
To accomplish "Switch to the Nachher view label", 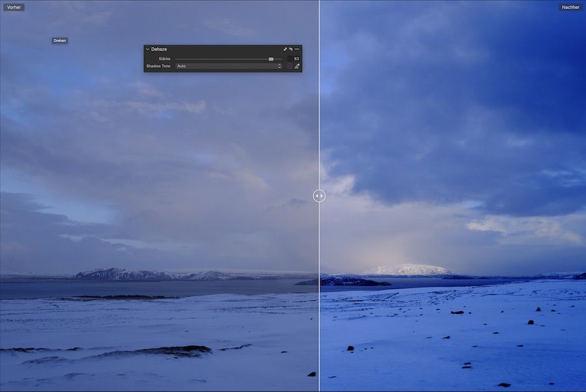I will click(570, 7).
